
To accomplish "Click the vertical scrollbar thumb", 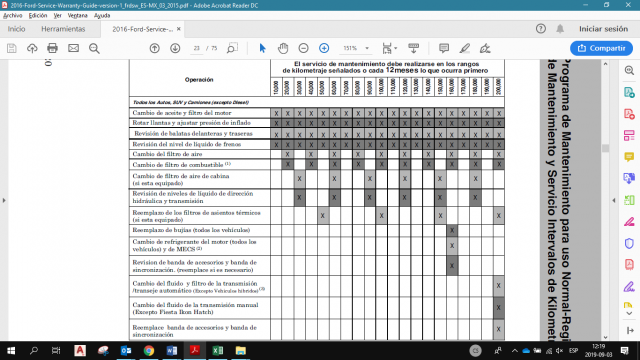I will click(x=605, y=148).
